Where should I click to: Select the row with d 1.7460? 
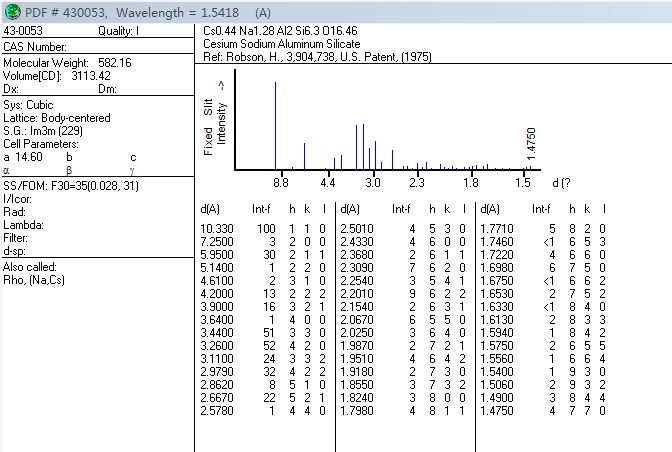[x=543, y=242]
